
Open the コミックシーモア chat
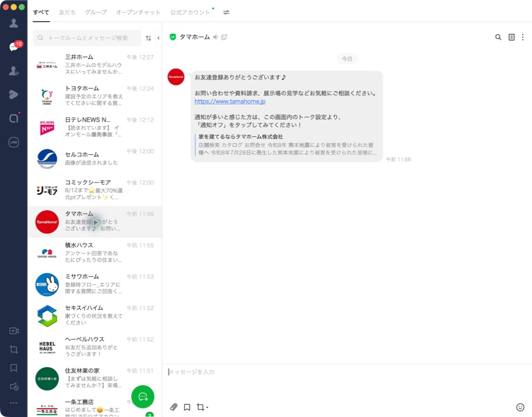[95, 189]
